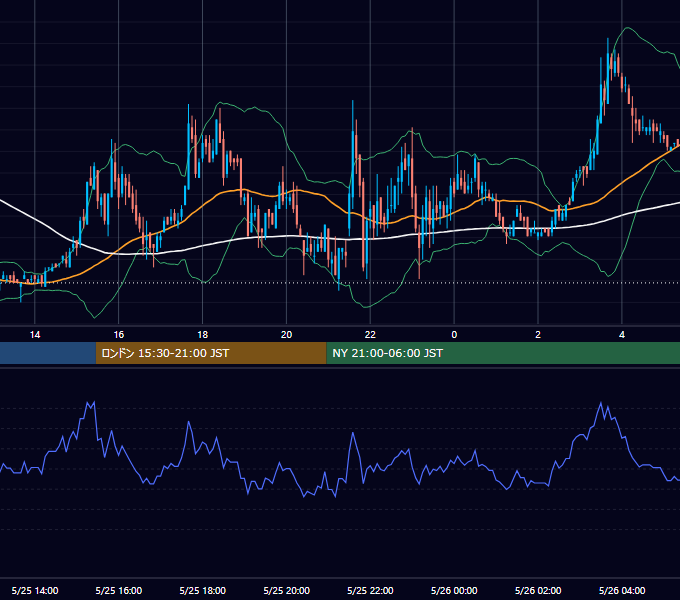The height and width of the screenshot is (600, 680).
Task: Select the NY 21:00-06:00 JST session band
Action: tap(503, 353)
